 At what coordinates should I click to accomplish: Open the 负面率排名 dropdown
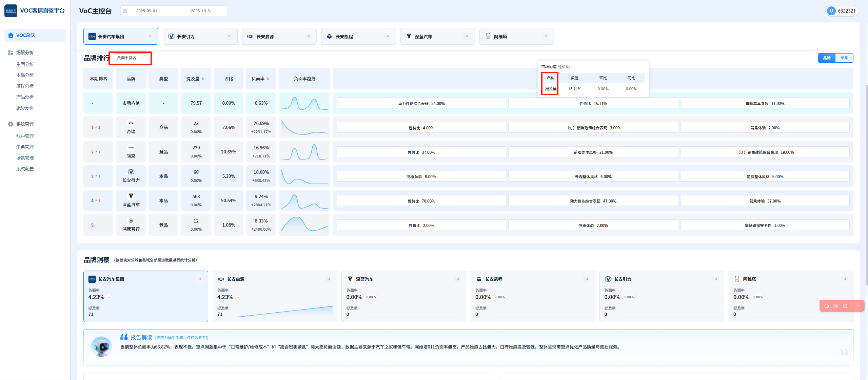[130, 58]
